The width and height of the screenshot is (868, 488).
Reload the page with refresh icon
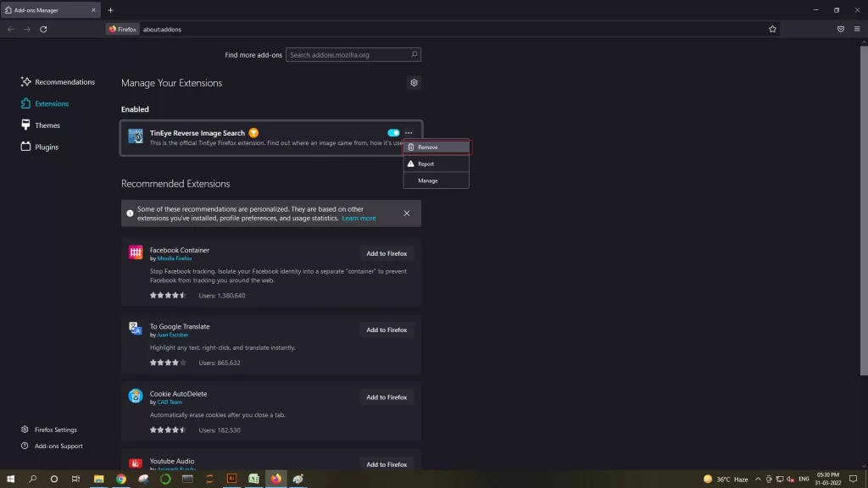click(43, 29)
